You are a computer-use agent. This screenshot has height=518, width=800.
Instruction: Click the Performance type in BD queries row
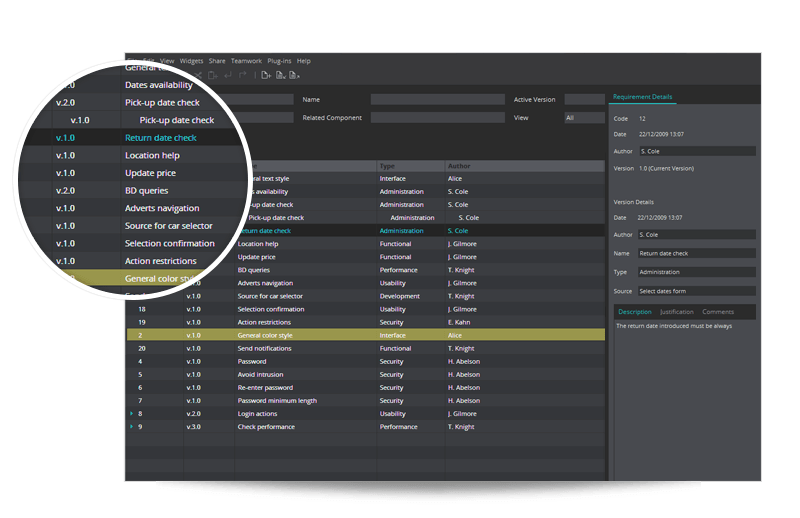point(398,270)
